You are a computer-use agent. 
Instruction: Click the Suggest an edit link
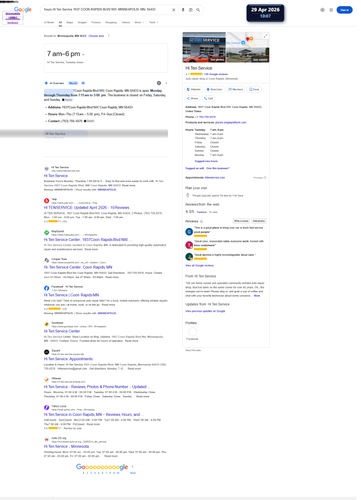coord(194,168)
